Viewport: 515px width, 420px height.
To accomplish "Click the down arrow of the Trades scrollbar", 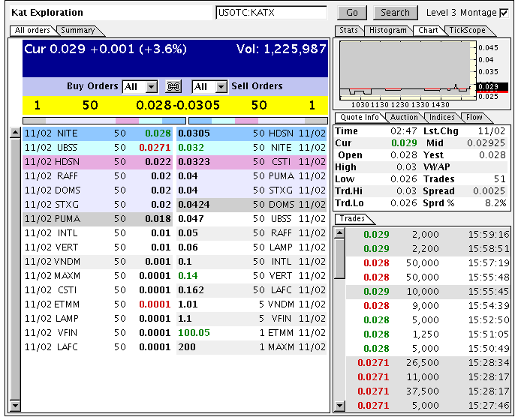I will 339,406.
